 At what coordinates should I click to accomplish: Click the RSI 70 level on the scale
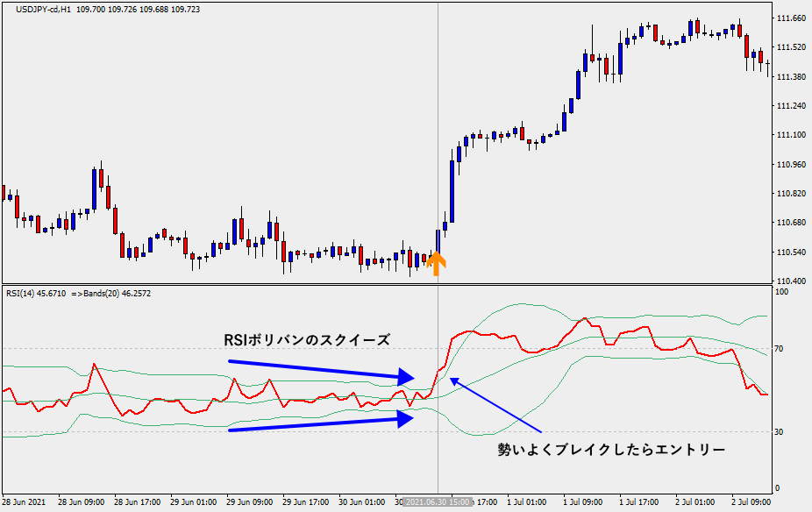(779, 349)
